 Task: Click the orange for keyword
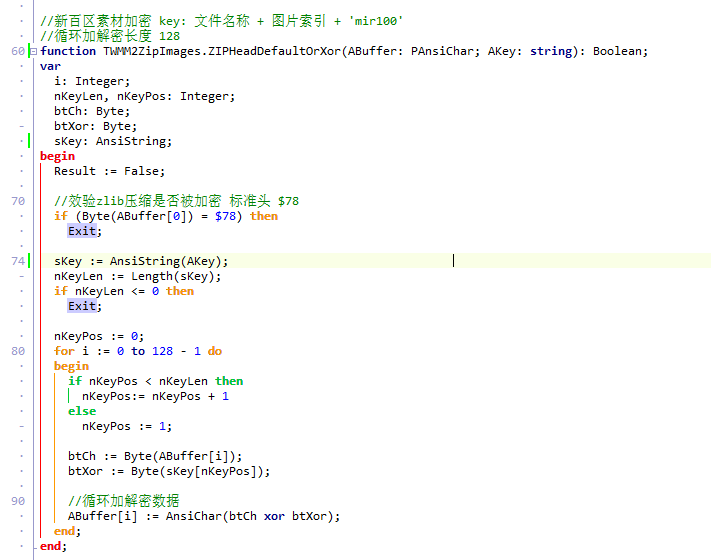(x=64, y=351)
